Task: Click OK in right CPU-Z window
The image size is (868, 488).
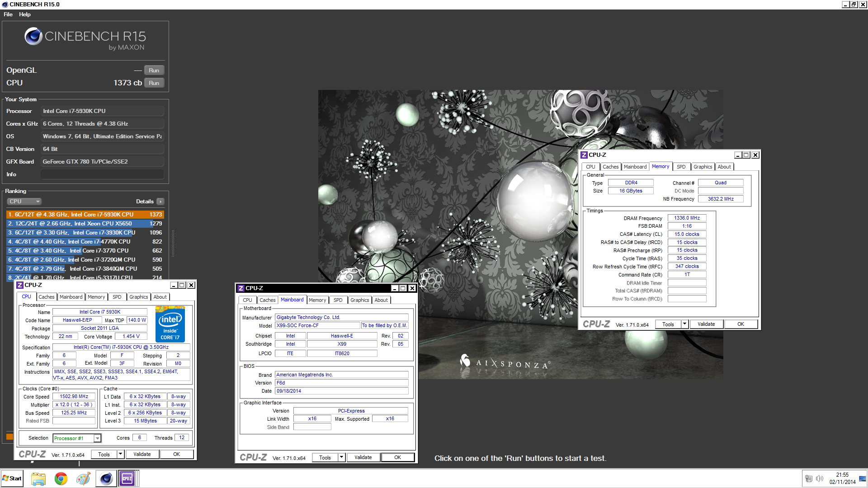Action: (x=741, y=324)
